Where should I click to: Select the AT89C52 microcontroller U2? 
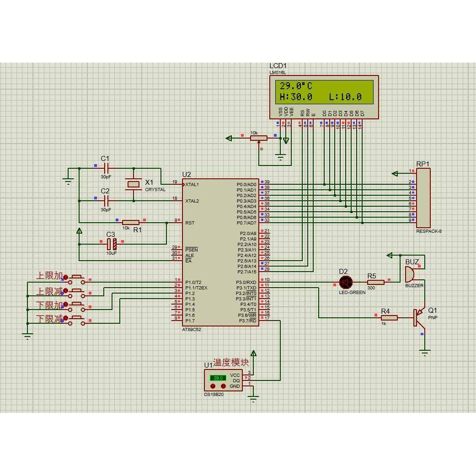221,252
